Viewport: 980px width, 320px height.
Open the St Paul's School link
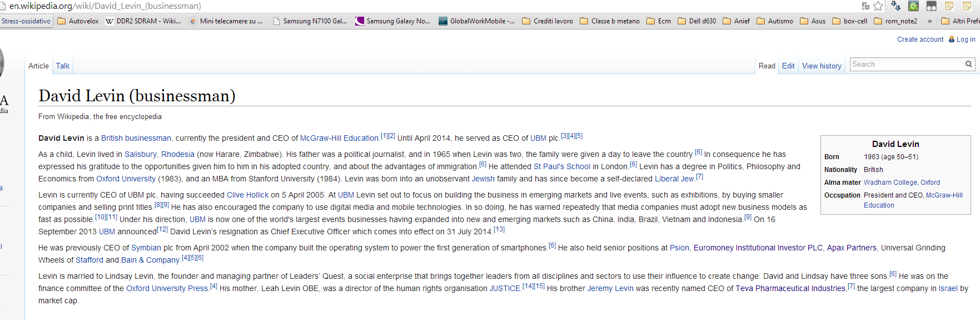(562, 166)
